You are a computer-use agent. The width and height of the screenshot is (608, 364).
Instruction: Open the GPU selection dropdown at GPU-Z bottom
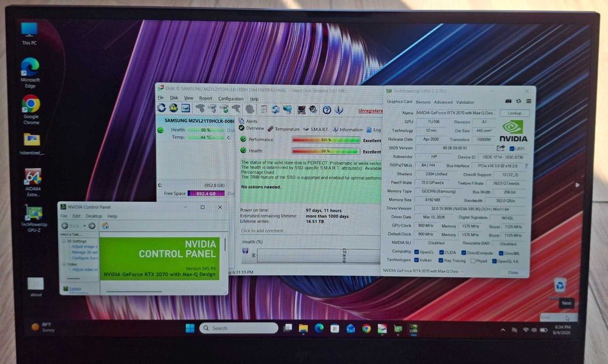423,271
